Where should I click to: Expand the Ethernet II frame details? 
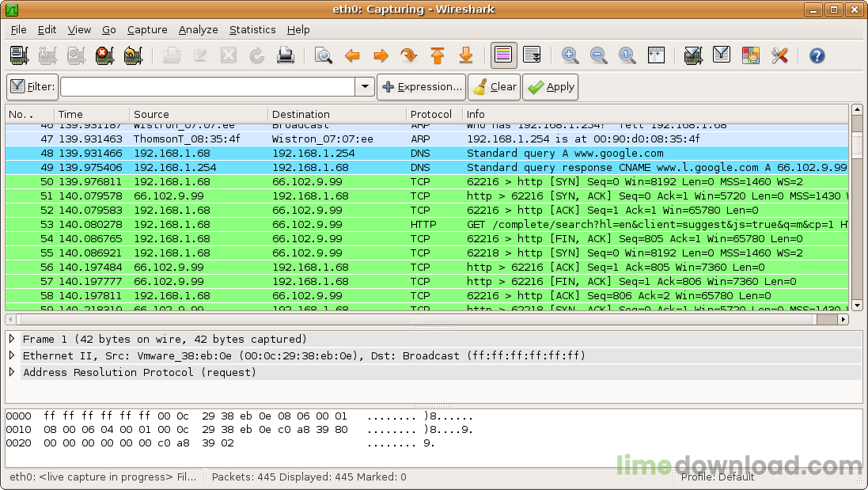11,355
